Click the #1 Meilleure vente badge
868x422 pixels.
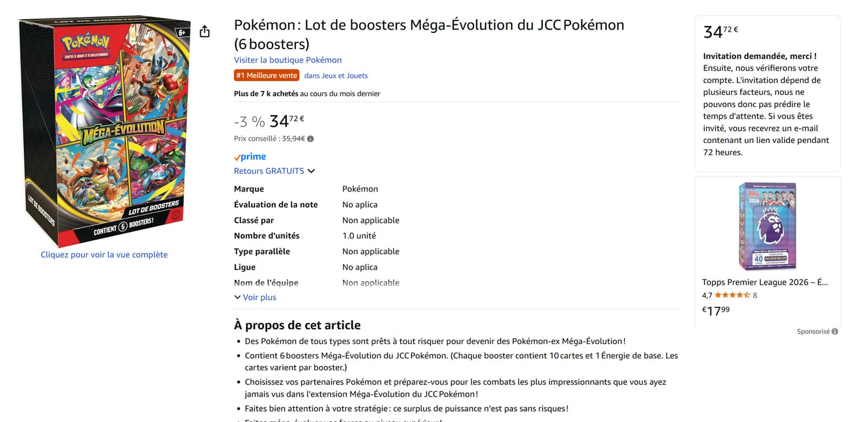click(267, 75)
